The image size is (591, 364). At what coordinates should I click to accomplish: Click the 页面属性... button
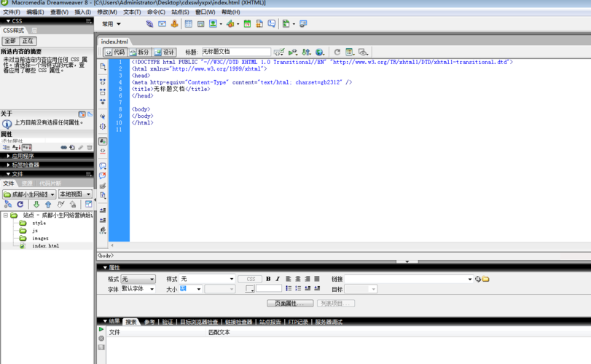(x=289, y=303)
